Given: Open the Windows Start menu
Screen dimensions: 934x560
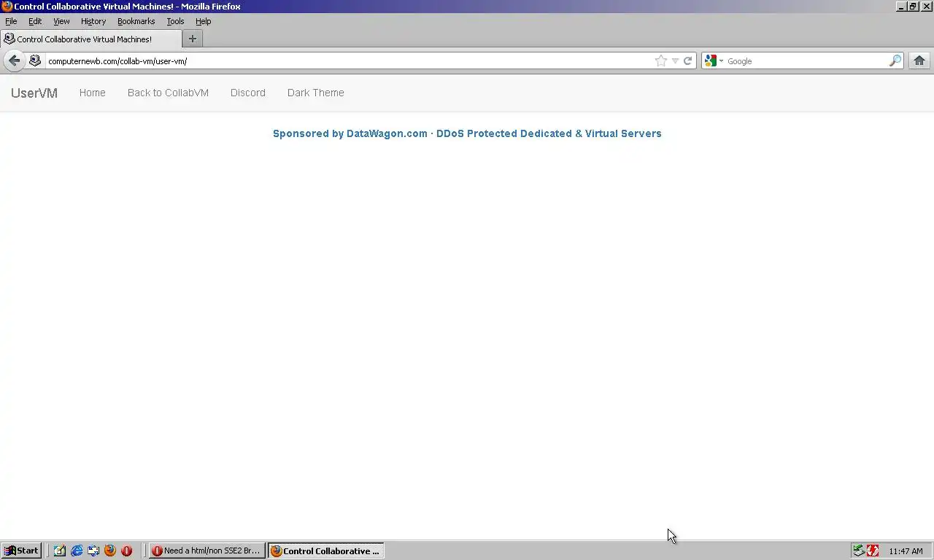Looking at the screenshot, I should click(x=21, y=551).
